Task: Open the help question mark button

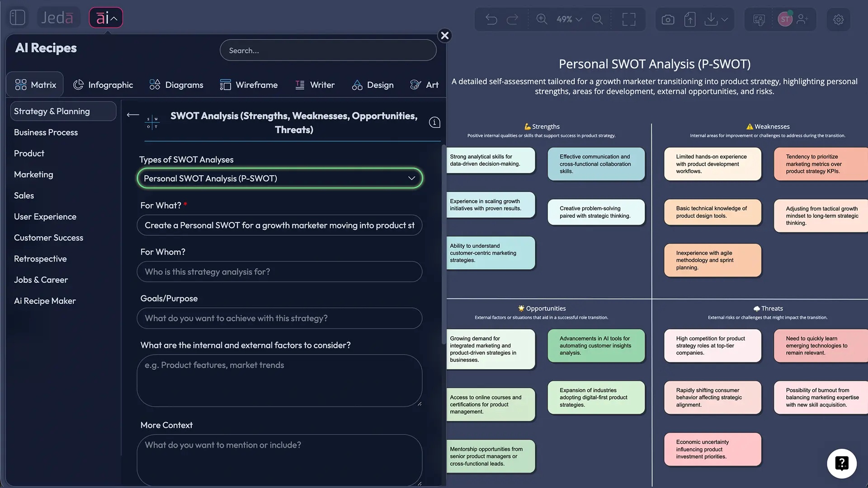Action: pos(841,463)
